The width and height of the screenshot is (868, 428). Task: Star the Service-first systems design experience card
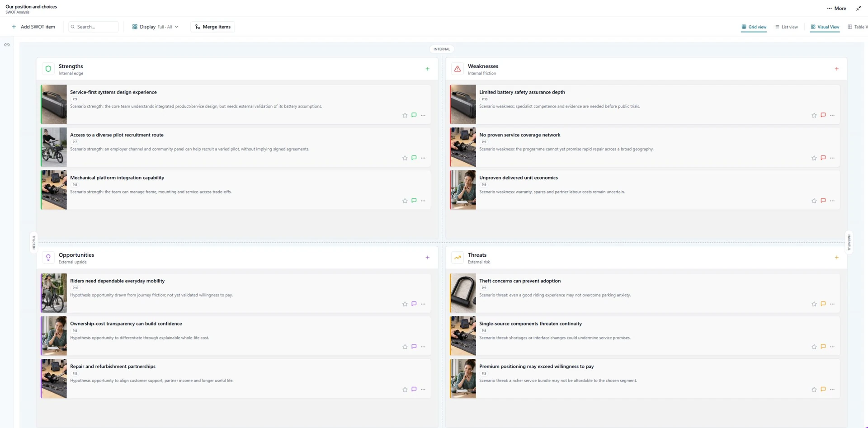click(405, 115)
